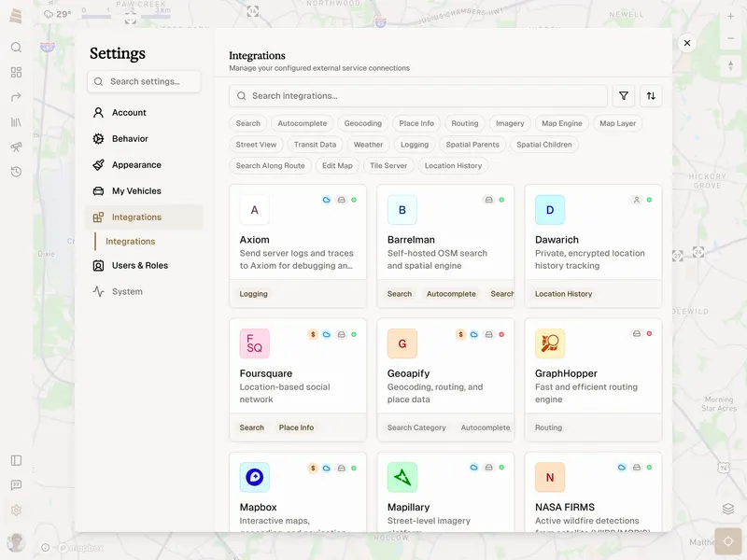Select the Location History filter chip
Screen dimensions: 747x560
pyautogui.click(x=453, y=166)
